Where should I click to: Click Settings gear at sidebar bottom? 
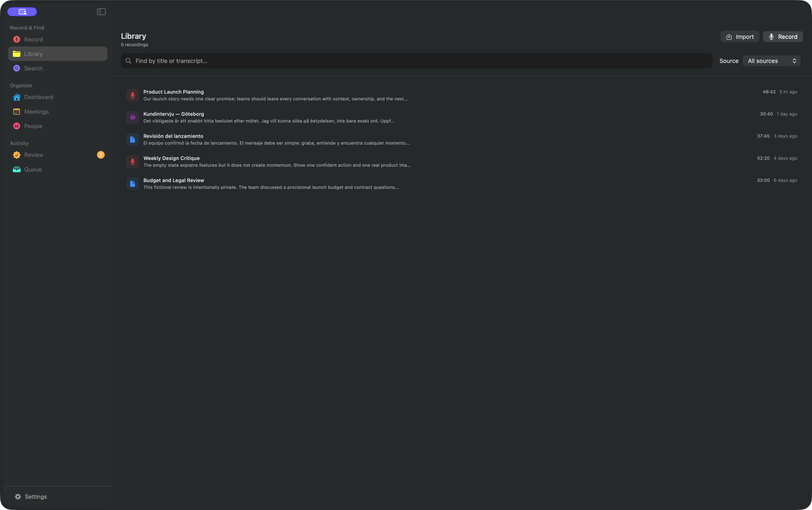tap(18, 496)
